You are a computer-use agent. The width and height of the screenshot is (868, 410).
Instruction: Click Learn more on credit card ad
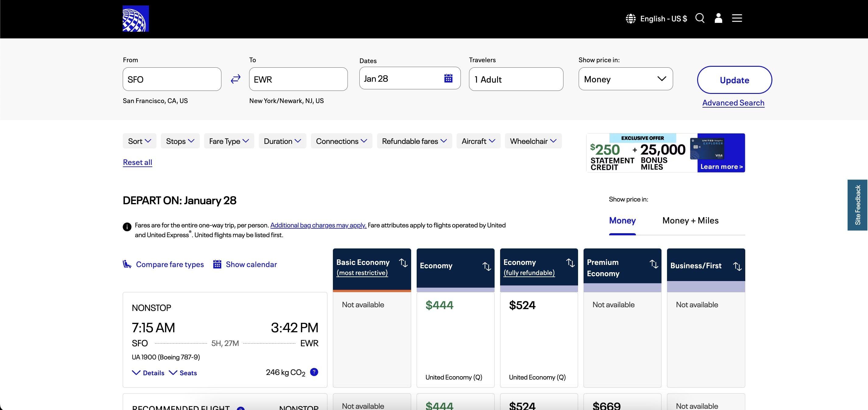pos(722,166)
